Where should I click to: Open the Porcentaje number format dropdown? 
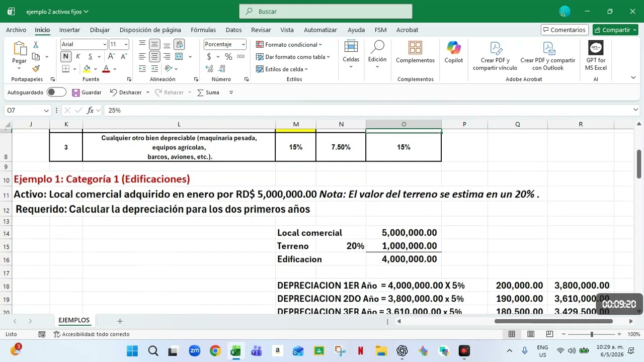coord(244,44)
